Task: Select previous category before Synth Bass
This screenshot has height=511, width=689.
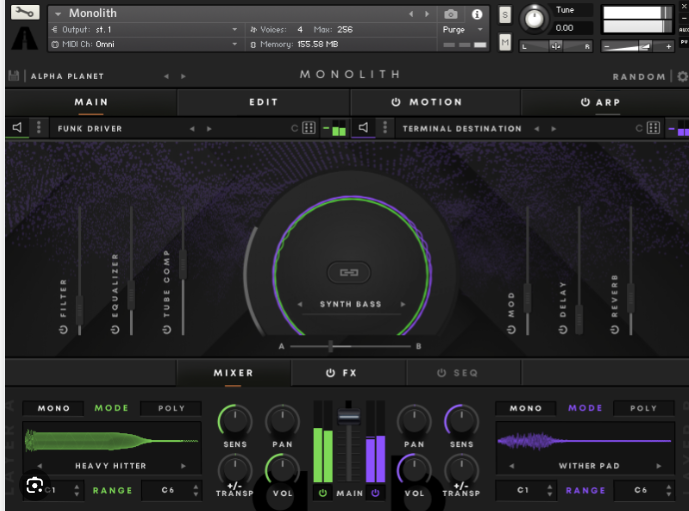Action: coord(300,304)
